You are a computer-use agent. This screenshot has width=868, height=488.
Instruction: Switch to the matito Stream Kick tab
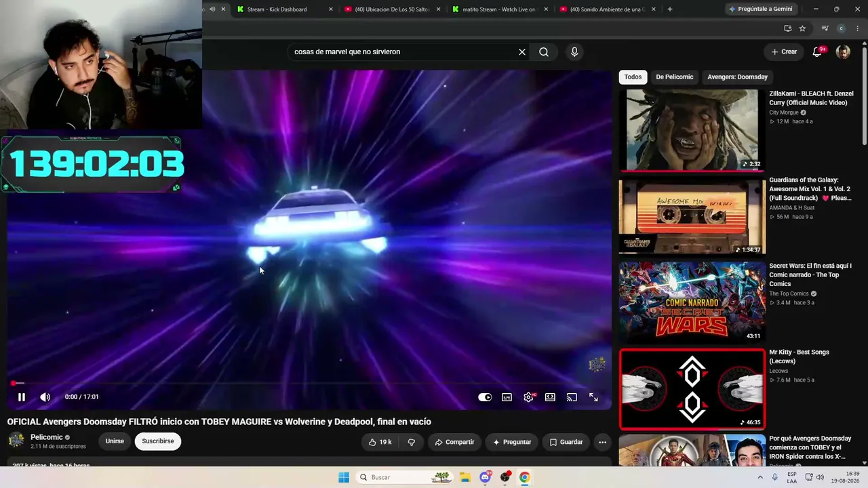pyautogui.click(x=499, y=9)
